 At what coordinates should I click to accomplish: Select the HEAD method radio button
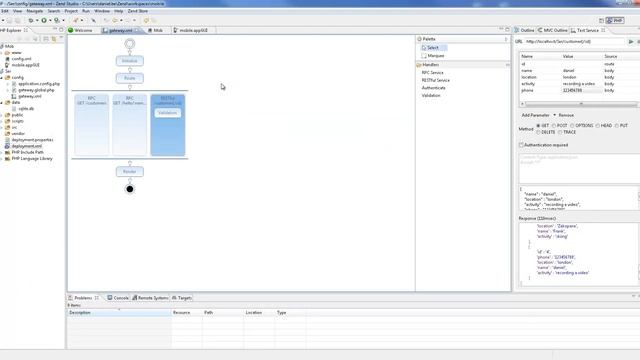click(x=598, y=126)
